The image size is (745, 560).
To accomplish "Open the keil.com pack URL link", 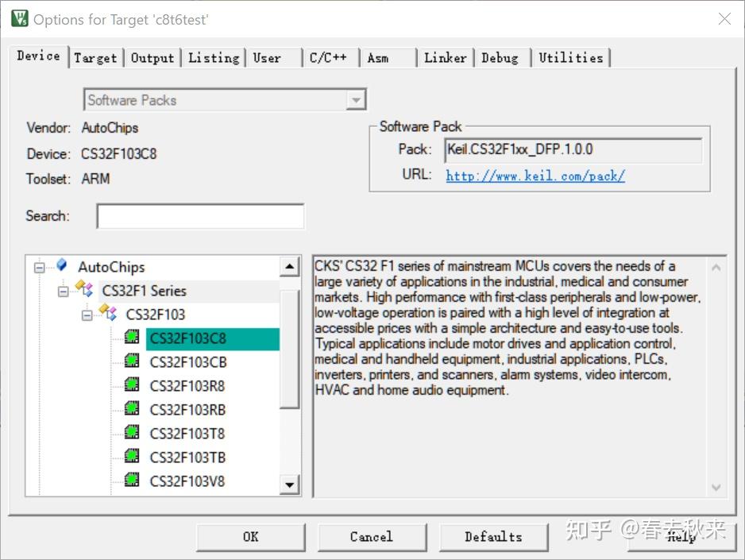I will coord(535,176).
